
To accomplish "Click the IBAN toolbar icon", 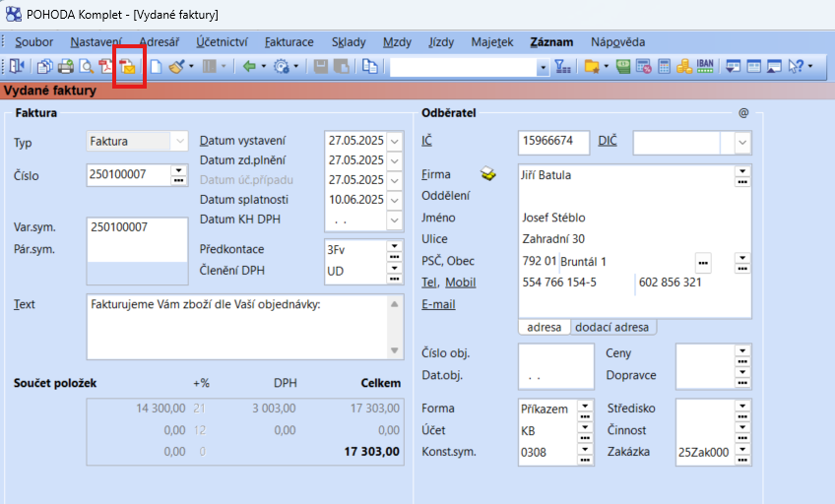I will pyautogui.click(x=705, y=67).
